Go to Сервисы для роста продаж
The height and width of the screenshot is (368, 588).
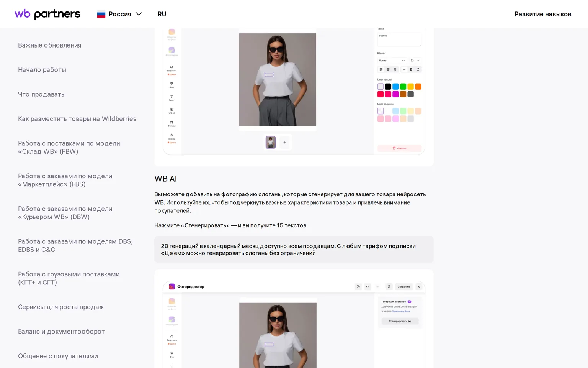click(x=61, y=307)
